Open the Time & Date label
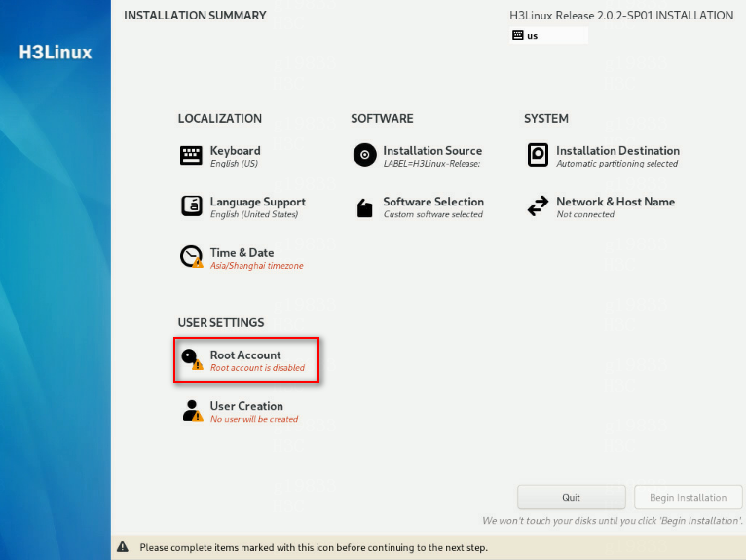This screenshot has width=746, height=560. [x=242, y=252]
